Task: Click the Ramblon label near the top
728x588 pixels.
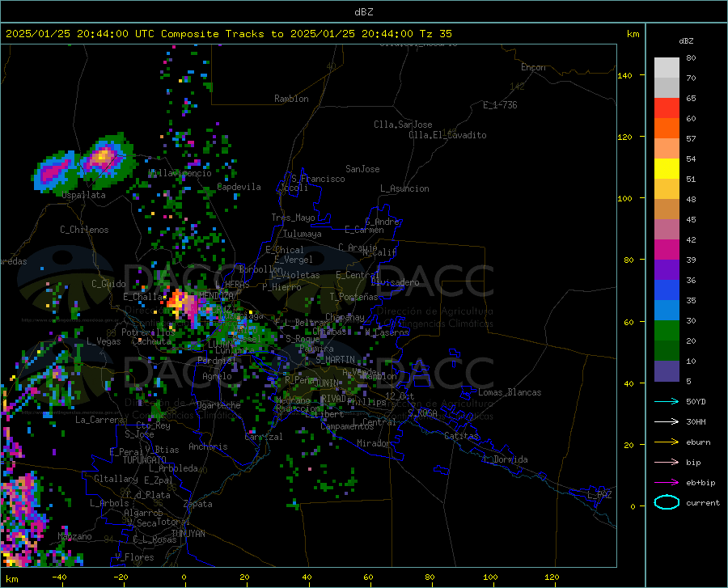Action: pyautogui.click(x=291, y=99)
